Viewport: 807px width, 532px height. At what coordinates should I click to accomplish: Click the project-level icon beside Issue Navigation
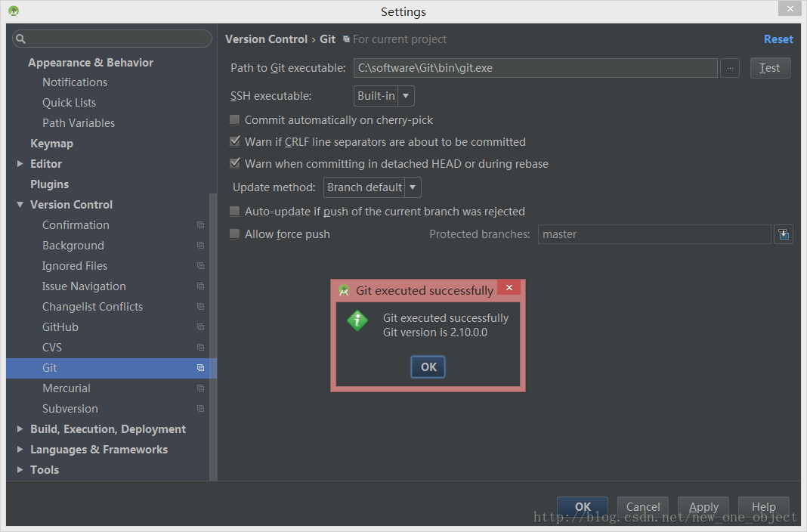(201, 286)
